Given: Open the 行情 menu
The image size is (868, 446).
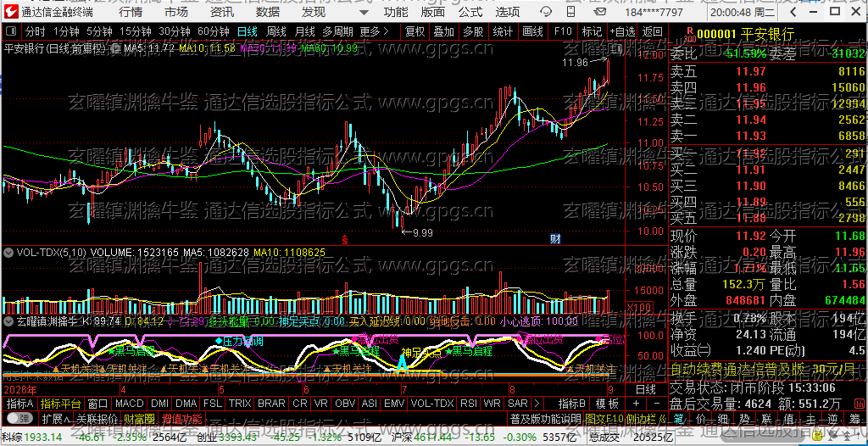Looking at the screenshot, I should [x=131, y=12].
